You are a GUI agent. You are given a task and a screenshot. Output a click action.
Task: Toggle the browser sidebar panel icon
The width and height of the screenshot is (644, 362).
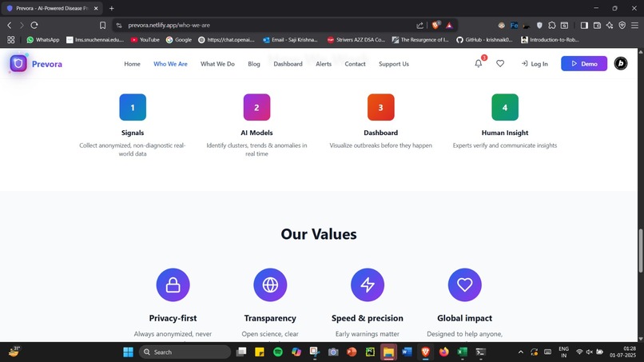tap(584, 25)
